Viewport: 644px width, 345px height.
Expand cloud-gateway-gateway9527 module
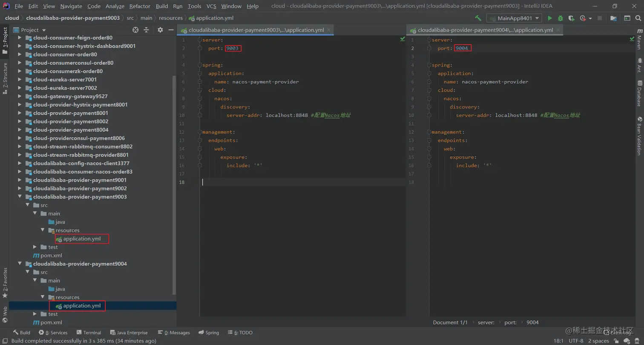20,96
